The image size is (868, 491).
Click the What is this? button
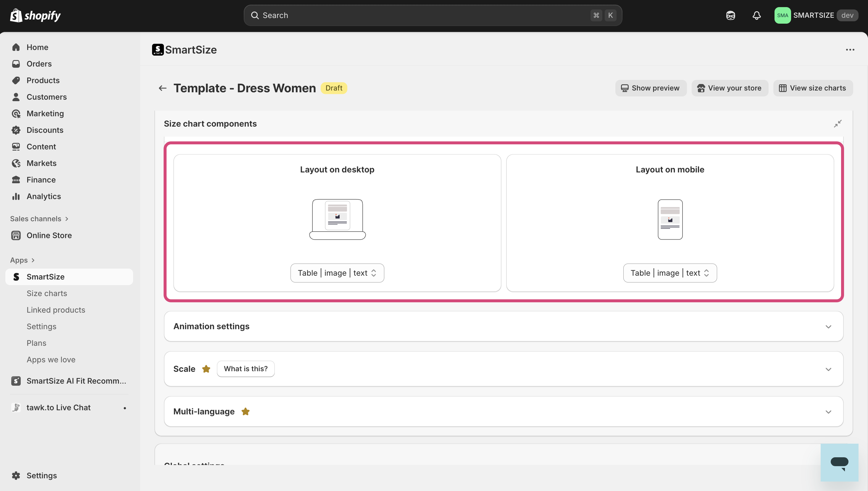click(x=246, y=369)
